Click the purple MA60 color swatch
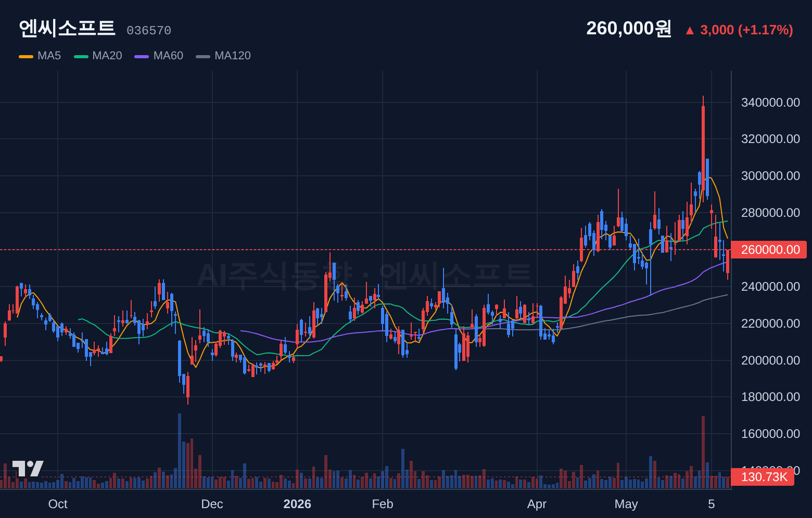This screenshot has width=812, height=518. coord(142,56)
